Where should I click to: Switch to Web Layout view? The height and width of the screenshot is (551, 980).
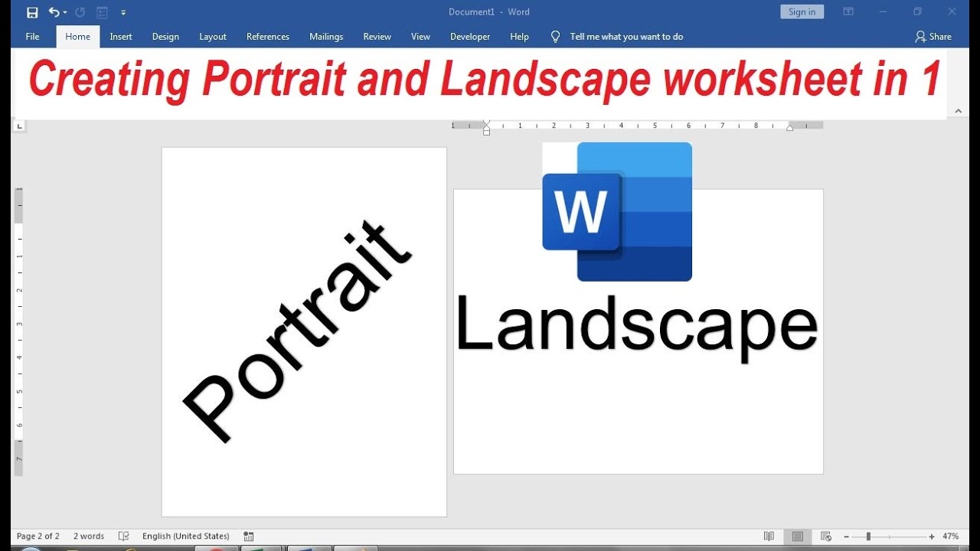tap(825, 536)
